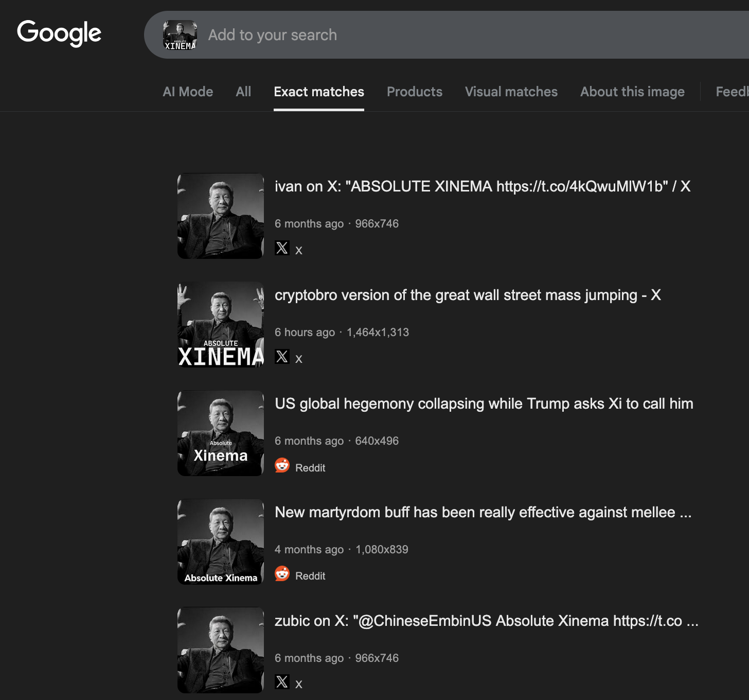Click the ABSOLUTE XINEMA captioned thumbnail

coord(221,324)
